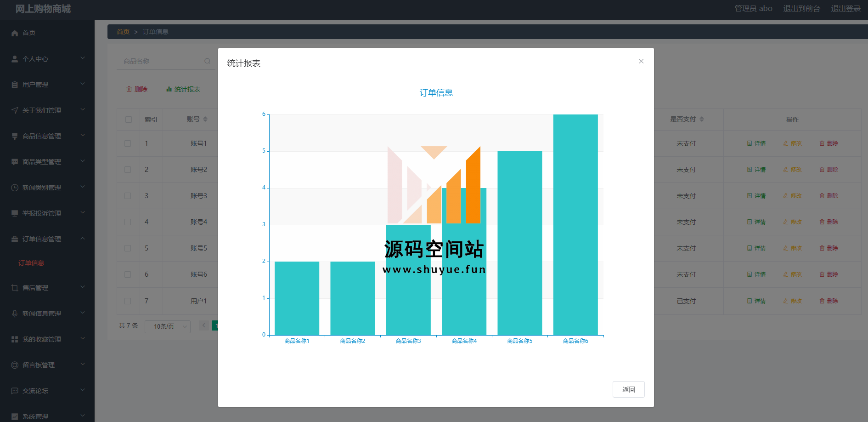Image resolution: width=868 pixels, height=422 pixels.
Task: Click the home icon beside 首页 in sidebar
Action: pos(15,33)
